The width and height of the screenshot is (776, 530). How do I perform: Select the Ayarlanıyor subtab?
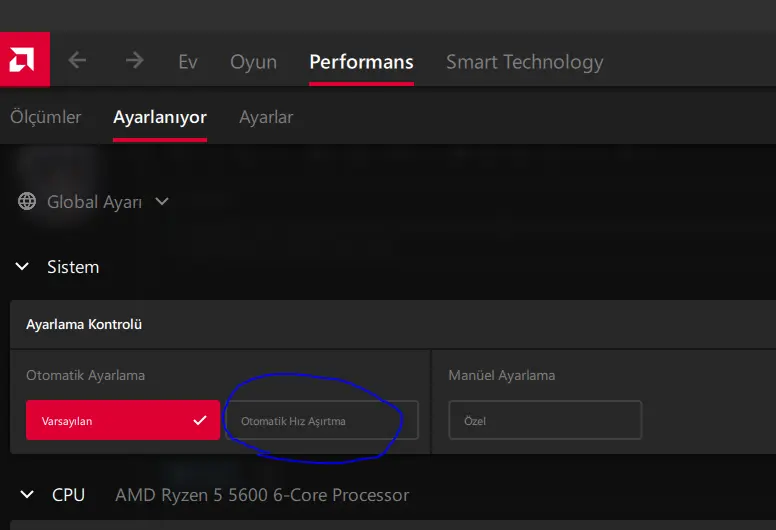pos(160,117)
